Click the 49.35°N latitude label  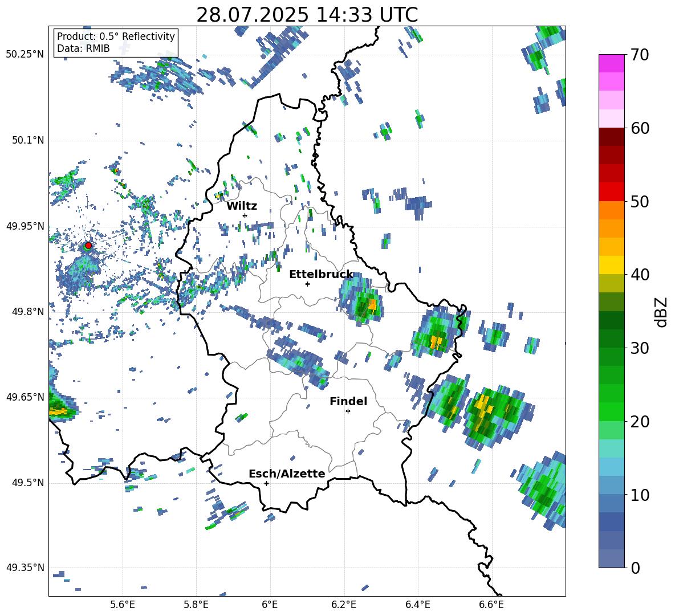coord(25,568)
